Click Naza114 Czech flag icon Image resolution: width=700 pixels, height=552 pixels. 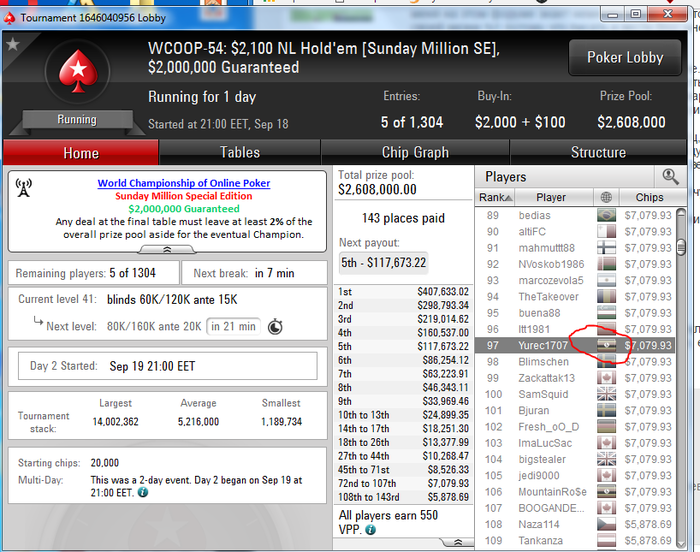tap(606, 524)
